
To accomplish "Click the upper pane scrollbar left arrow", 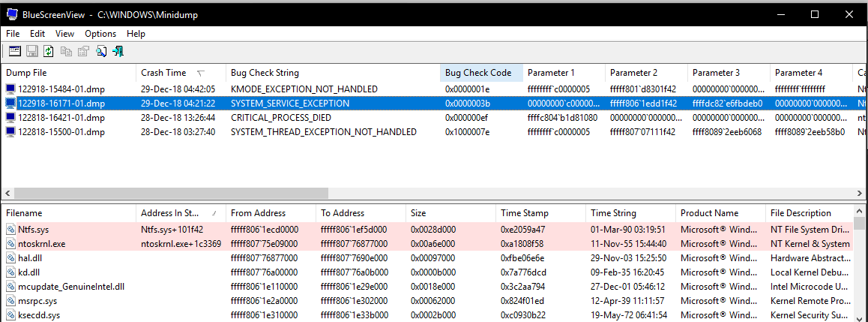I will pos(7,194).
